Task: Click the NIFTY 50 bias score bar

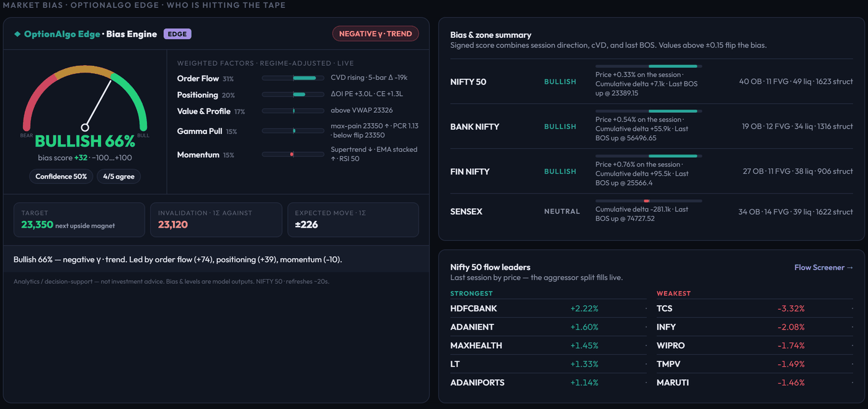Action: pos(649,66)
